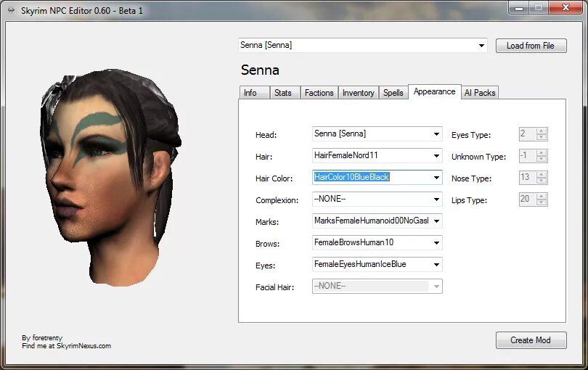This screenshot has height=370, width=588.
Task: Switch to the Stats tab
Action: (285, 93)
